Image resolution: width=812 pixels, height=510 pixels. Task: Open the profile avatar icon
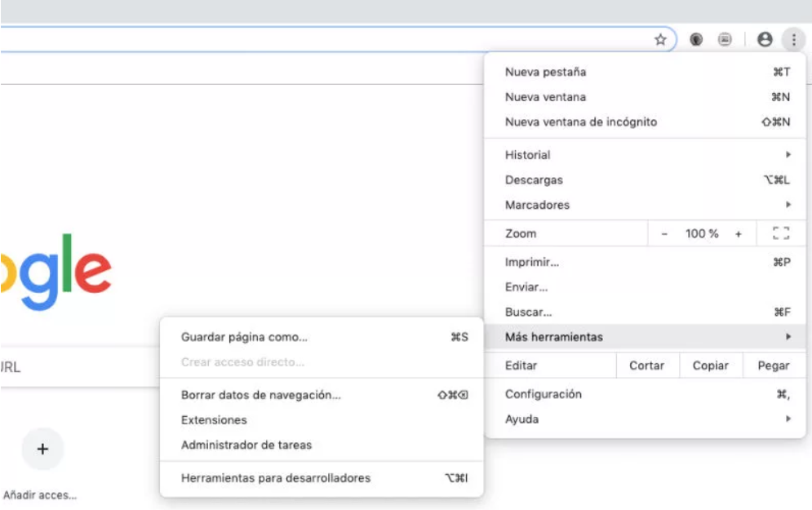tap(765, 40)
